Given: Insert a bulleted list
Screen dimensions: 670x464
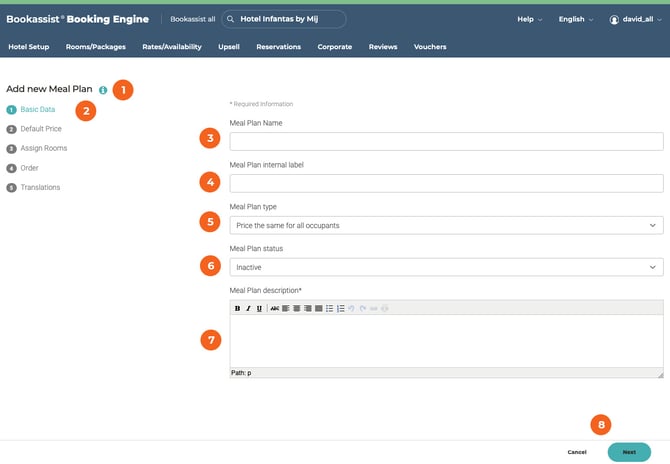Looking at the screenshot, I should click(x=330, y=308).
